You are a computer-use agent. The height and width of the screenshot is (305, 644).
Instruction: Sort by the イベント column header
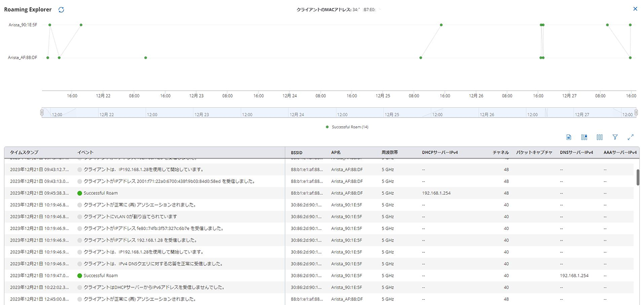86,152
